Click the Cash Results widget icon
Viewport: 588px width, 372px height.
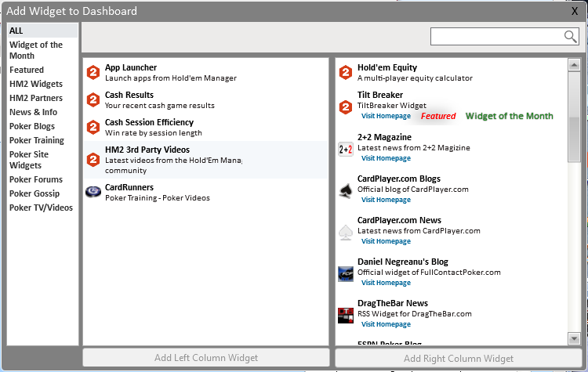(x=93, y=99)
